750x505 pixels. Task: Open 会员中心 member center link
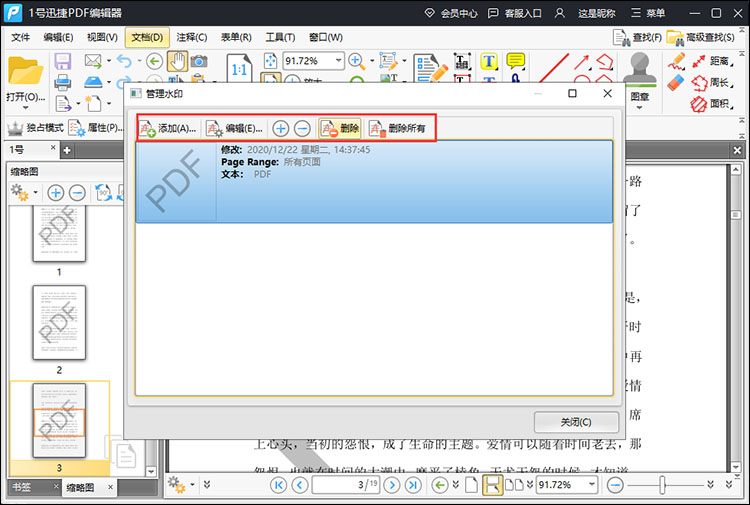[x=451, y=13]
